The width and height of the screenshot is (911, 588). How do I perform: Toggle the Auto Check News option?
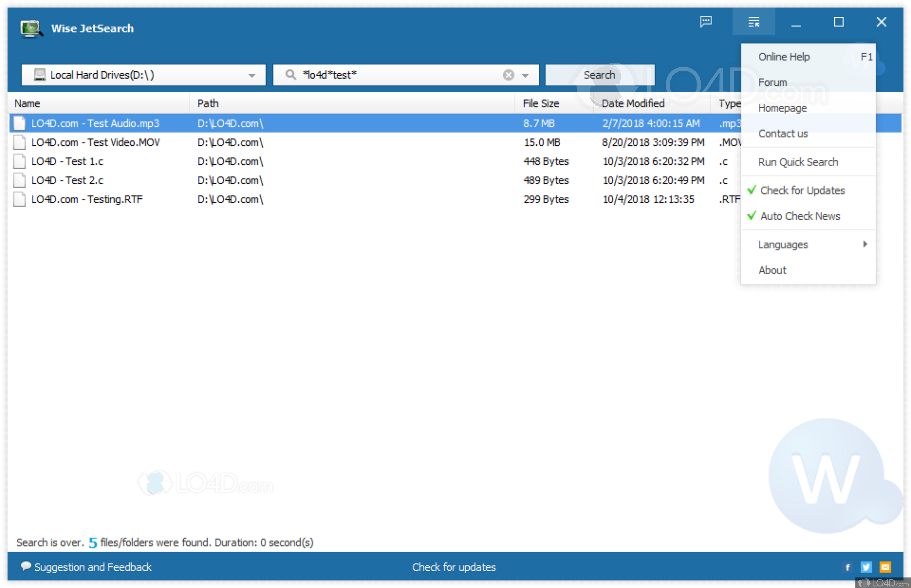click(800, 216)
